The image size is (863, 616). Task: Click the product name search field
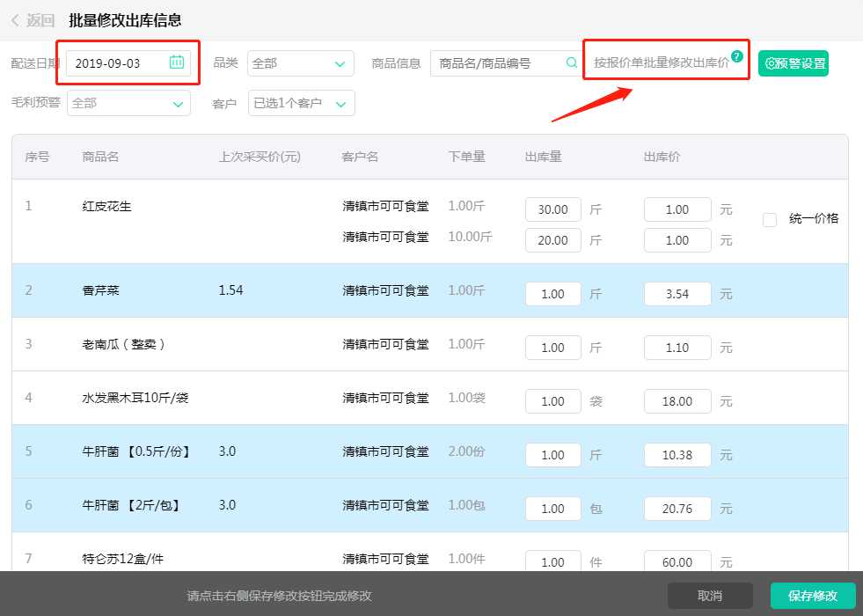coord(498,63)
